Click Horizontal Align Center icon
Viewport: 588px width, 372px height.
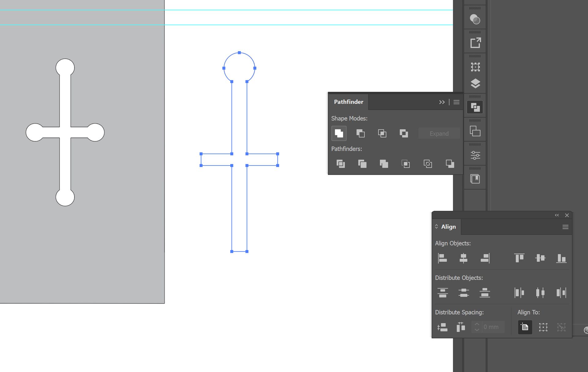click(463, 258)
